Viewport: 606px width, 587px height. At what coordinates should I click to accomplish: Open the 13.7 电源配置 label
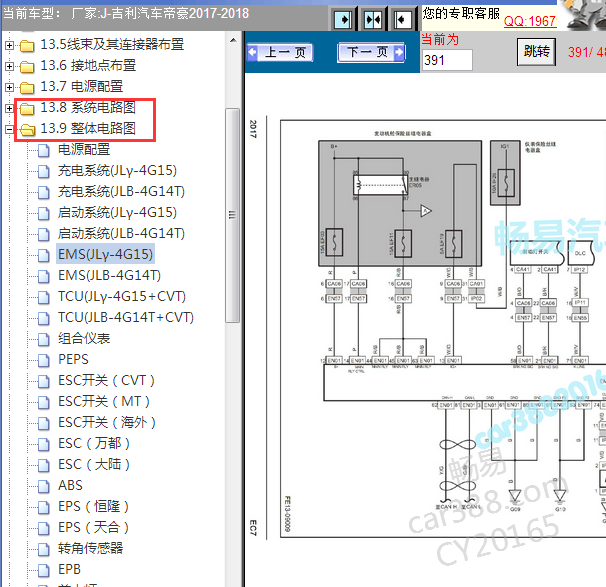(82, 86)
